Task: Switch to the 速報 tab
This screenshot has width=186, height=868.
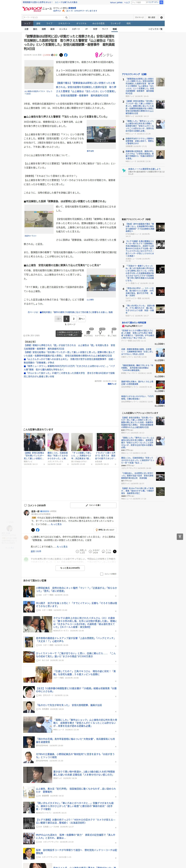Action: pyautogui.click(x=38, y=23)
